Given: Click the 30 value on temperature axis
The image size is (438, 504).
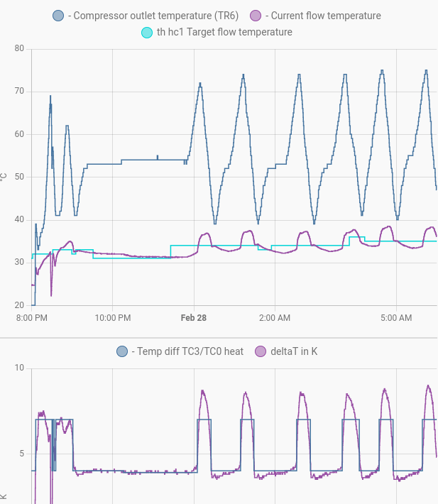Looking at the screenshot, I should click(x=19, y=262).
